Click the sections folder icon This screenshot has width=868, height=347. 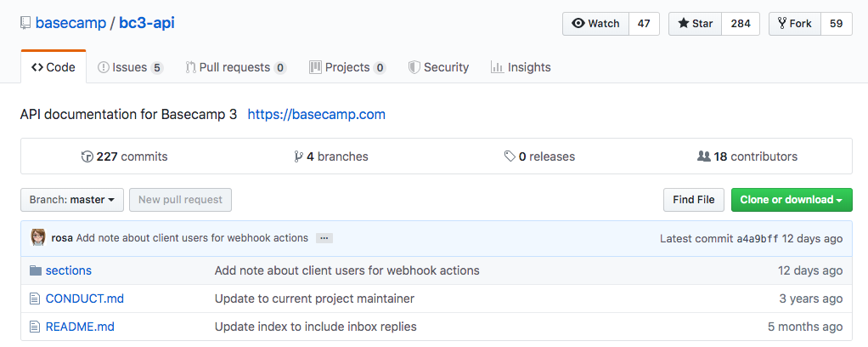click(36, 271)
